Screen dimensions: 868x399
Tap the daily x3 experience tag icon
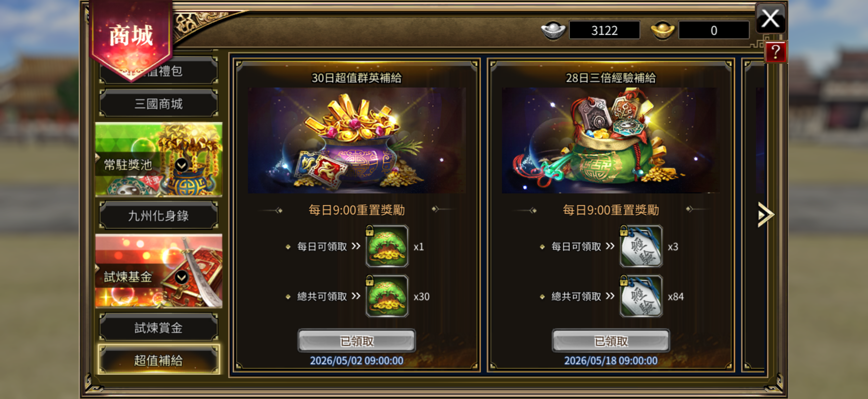click(641, 246)
